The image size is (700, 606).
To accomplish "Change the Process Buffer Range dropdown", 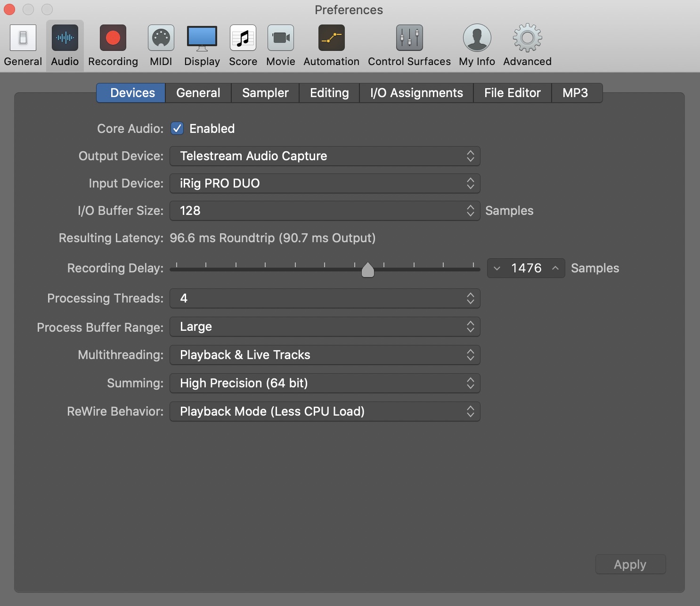I will [325, 327].
